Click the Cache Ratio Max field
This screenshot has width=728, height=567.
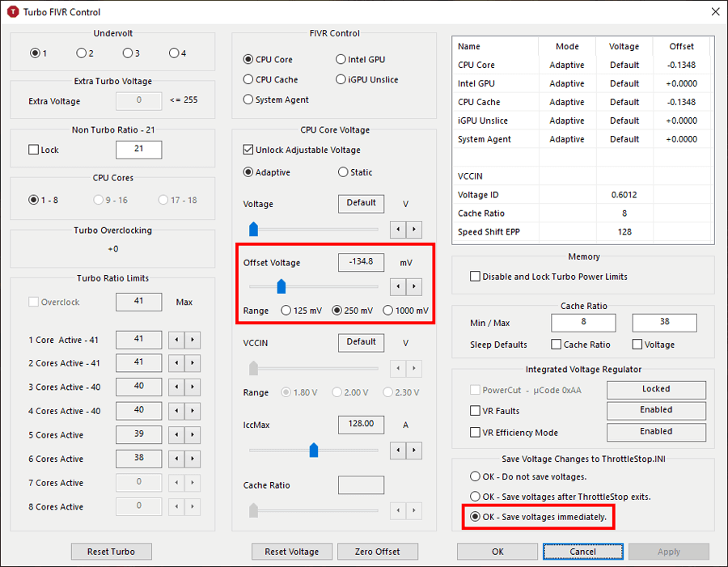(x=664, y=323)
